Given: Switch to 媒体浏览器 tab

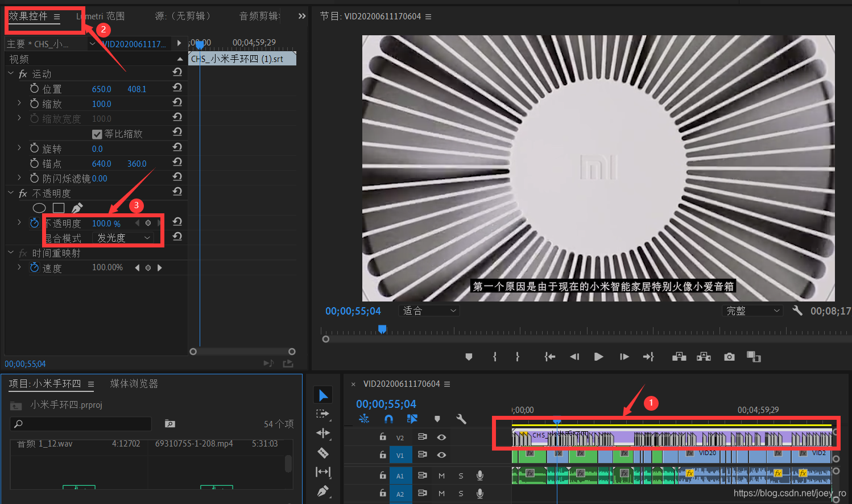Looking at the screenshot, I should (x=134, y=383).
